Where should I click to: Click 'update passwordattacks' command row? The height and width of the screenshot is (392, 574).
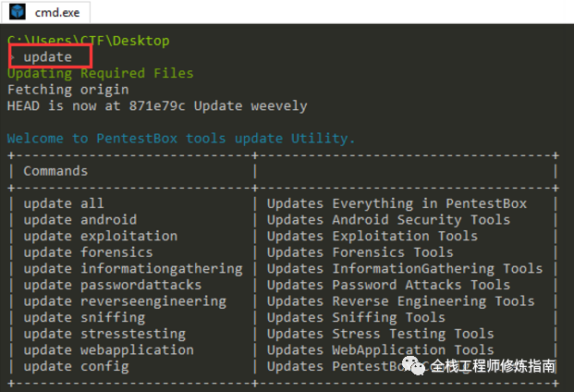[113, 285]
